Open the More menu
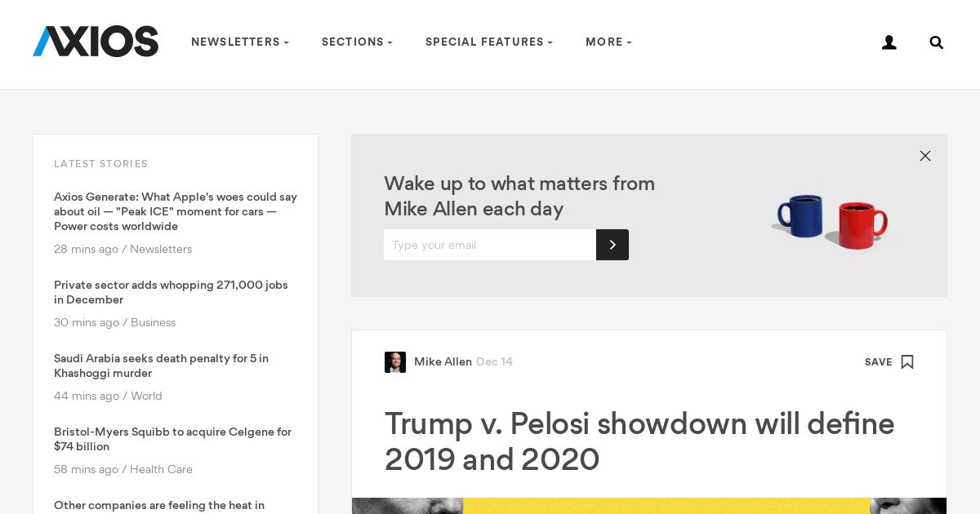Image resolution: width=980 pixels, height=514 pixels. [608, 42]
